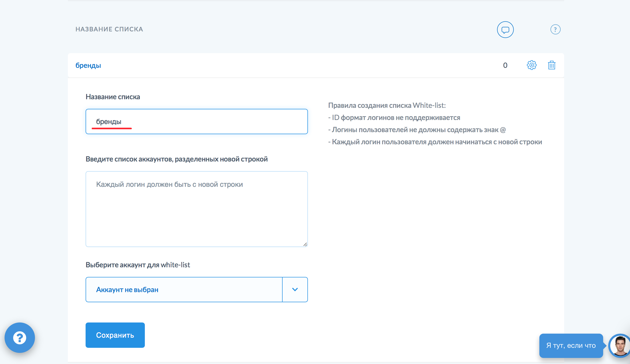
Task: Open the comments speech-bubble icon
Action: 505,30
